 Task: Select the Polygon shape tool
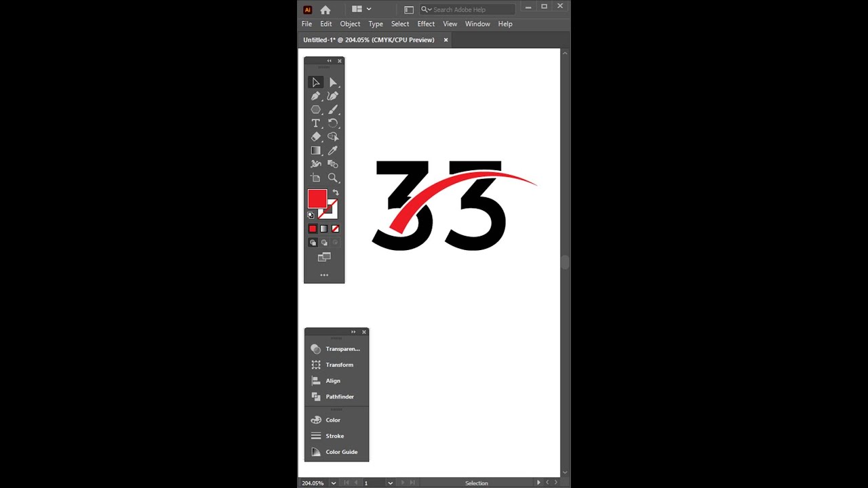click(316, 109)
